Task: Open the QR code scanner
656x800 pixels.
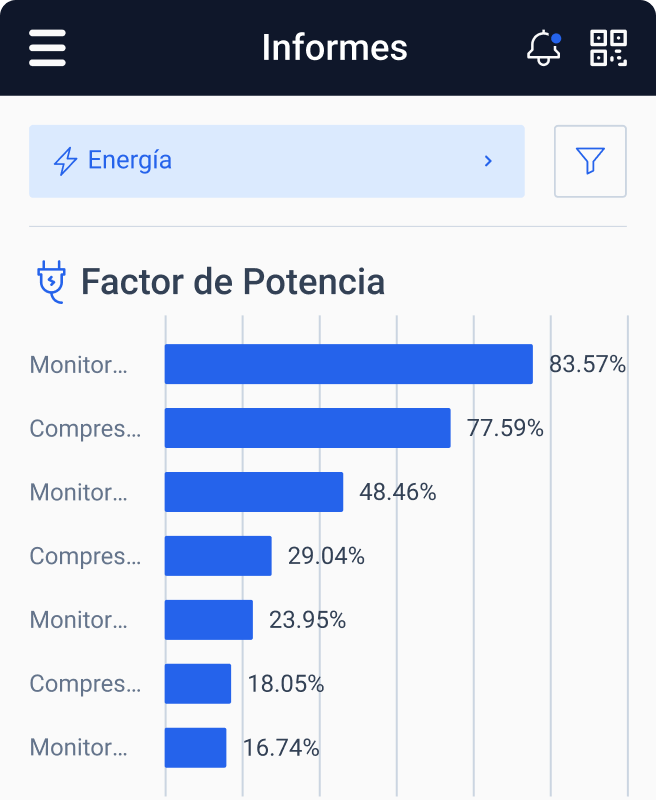Action: [x=608, y=48]
